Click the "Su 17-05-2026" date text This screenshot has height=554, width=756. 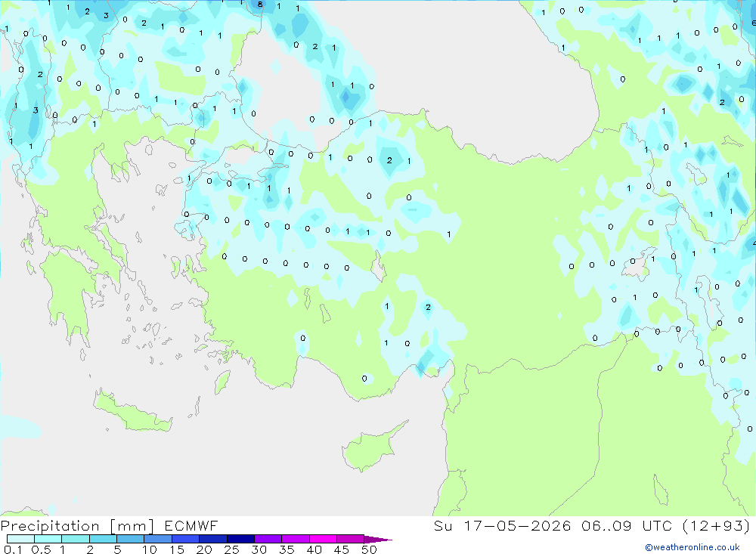(x=502, y=526)
